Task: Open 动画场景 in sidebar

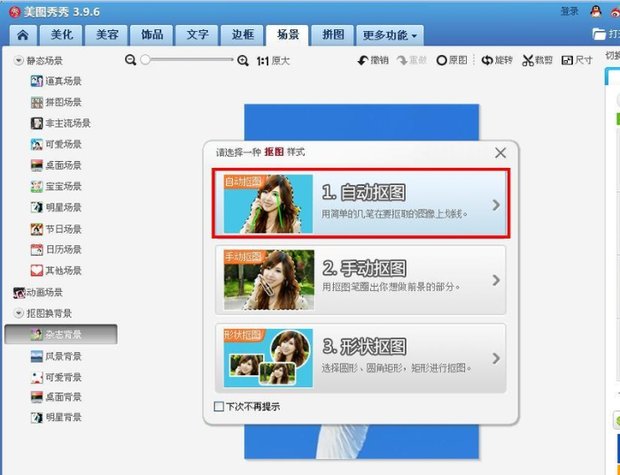Action: tap(38, 293)
